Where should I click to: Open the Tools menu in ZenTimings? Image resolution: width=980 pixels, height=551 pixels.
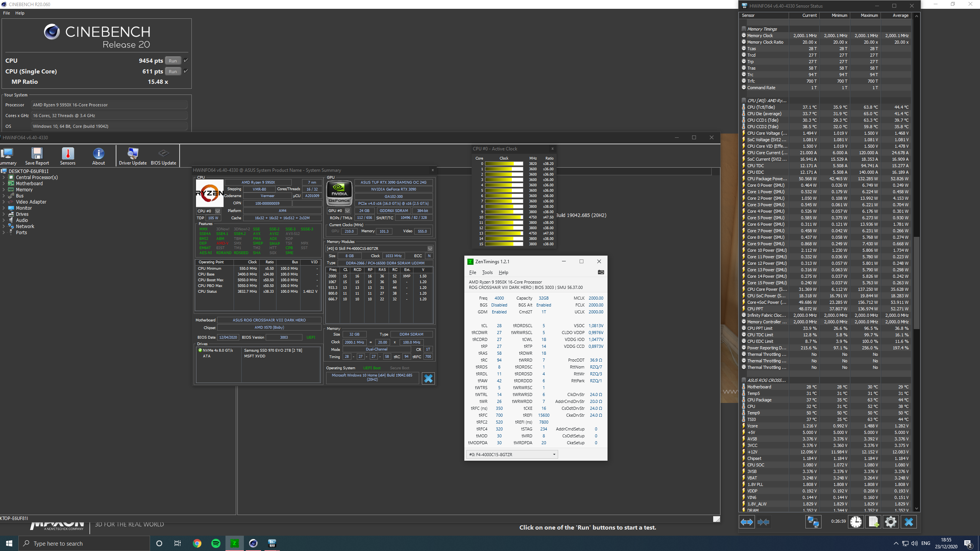(487, 272)
